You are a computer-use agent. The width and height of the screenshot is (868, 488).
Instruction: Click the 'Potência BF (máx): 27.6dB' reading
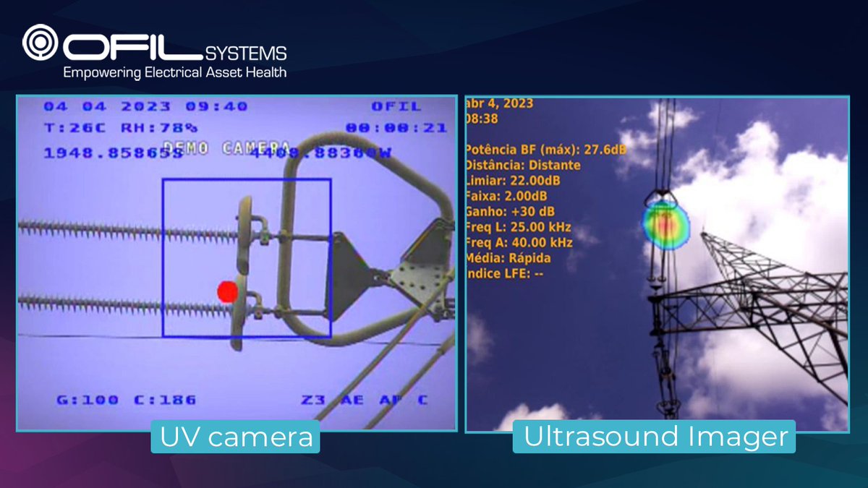tap(546, 150)
